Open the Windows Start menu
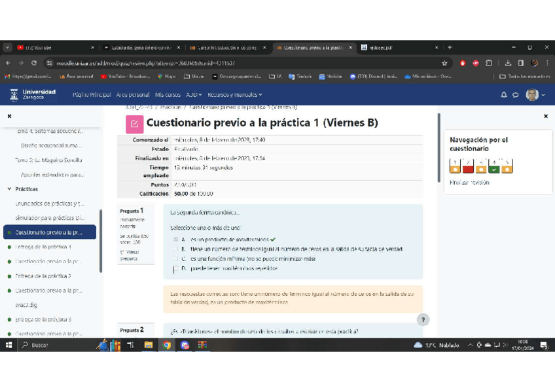Viewport: 555px width, 392px height. (x=9, y=345)
